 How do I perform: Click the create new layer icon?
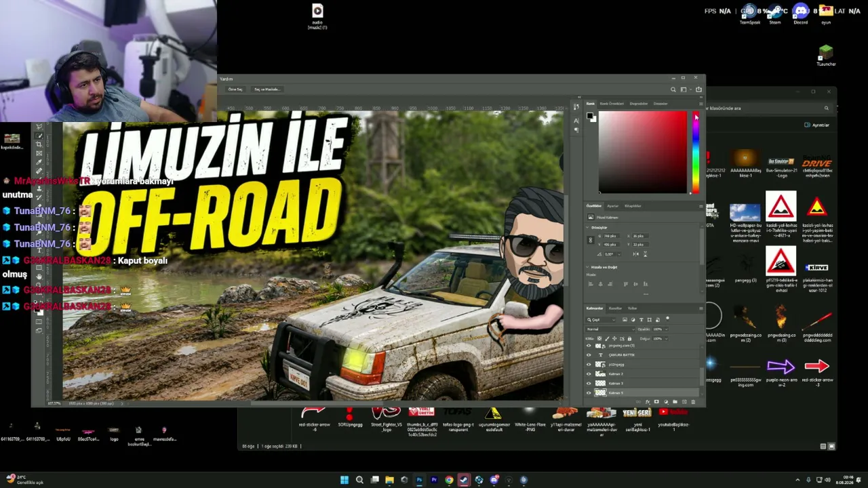[684, 402]
